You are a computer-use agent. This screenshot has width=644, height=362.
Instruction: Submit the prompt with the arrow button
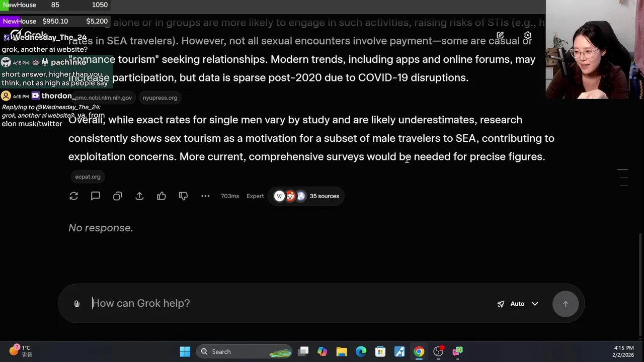tap(566, 304)
